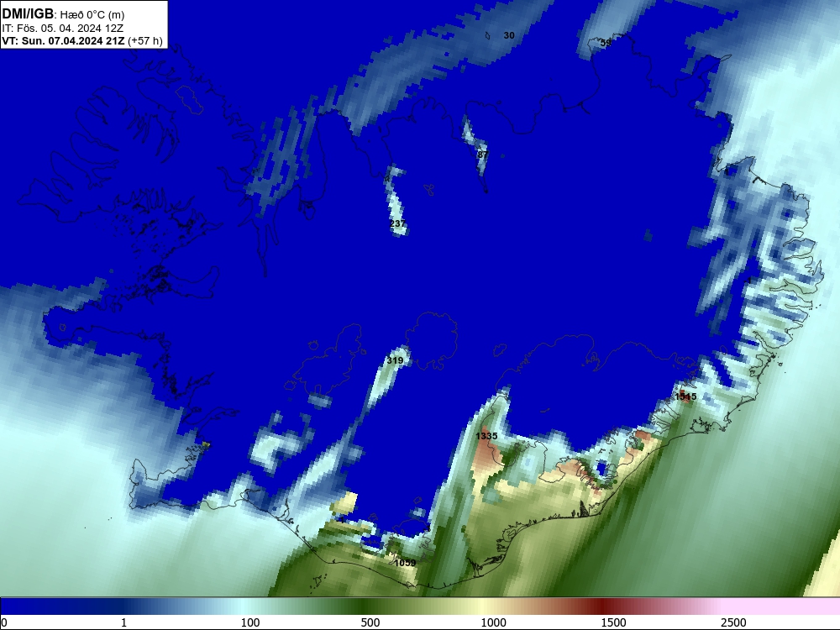Image resolution: width=840 pixels, height=630 pixels.
Task: Click the map value label 30
Action: coord(509,35)
